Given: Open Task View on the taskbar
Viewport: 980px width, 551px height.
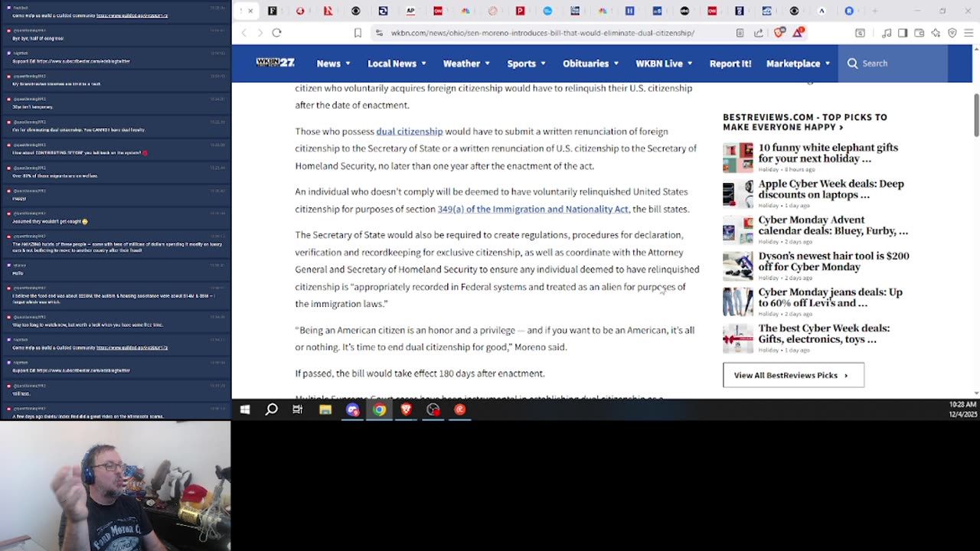Looking at the screenshot, I should [298, 409].
